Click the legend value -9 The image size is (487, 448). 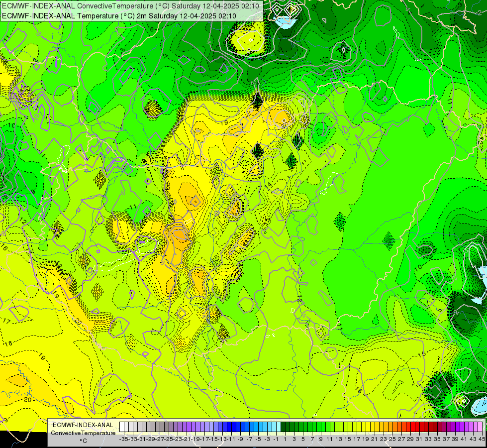click(240, 439)
